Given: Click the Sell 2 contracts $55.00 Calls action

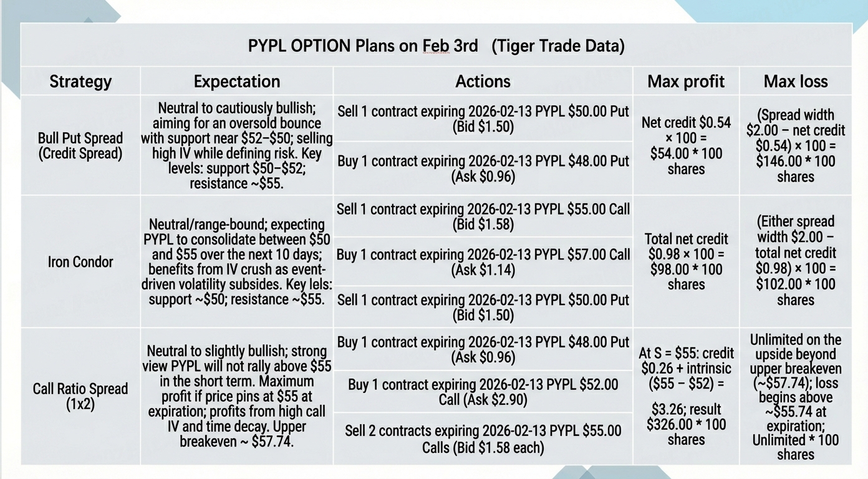Looking at the screenshot, I should pyautogui.click(x=483, y=438).
